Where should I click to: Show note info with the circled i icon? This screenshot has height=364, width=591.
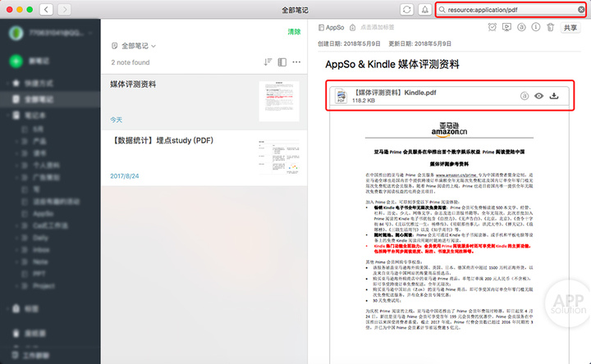535,27
